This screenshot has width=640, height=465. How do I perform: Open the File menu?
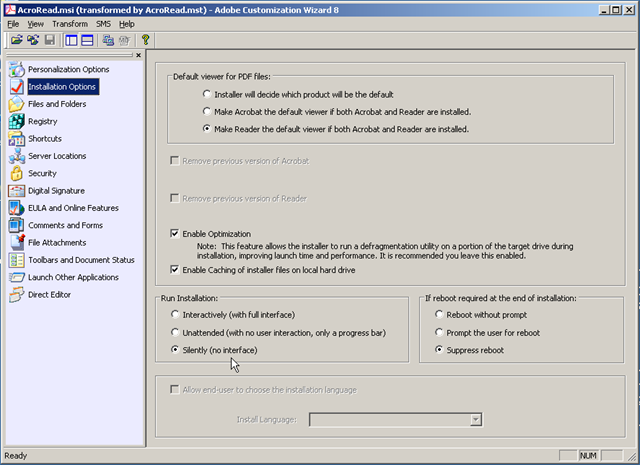(13, 24)
